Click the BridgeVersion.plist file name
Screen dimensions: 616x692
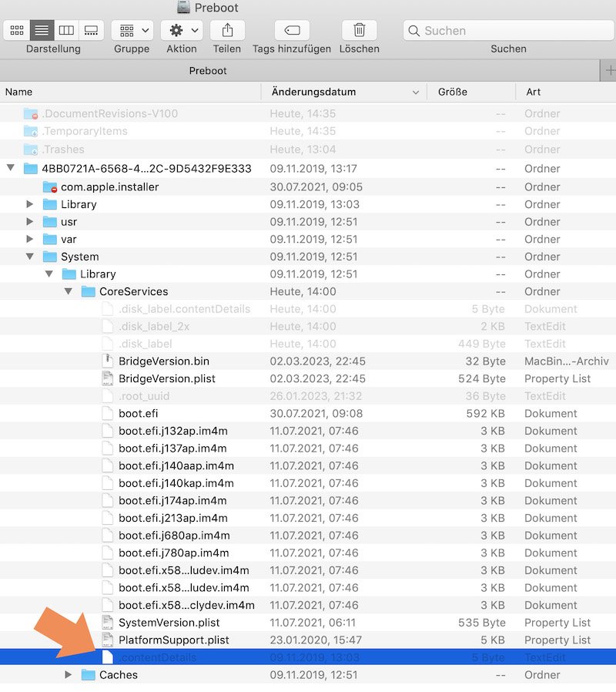click(167, 378)
